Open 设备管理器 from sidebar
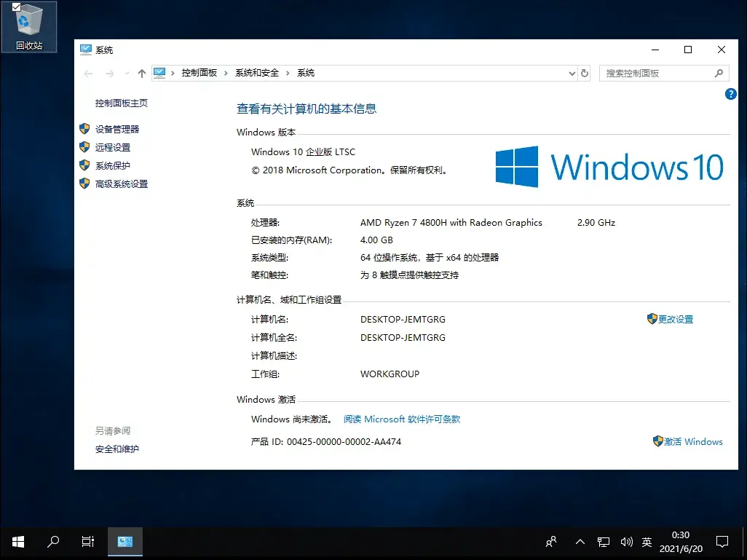This screenshot has height=560, width=747. [117, 129]
